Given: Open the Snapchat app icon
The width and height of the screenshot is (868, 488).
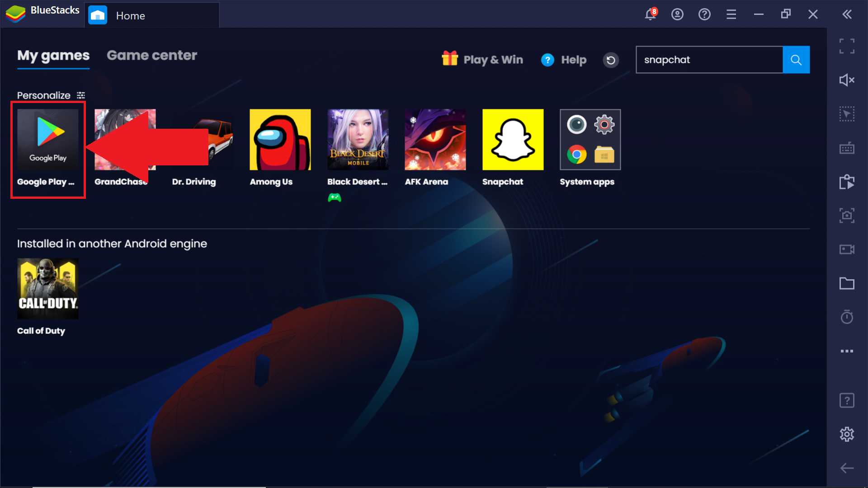Looking at the screenshot, I should pyautogui.click(x=513, y=140).
